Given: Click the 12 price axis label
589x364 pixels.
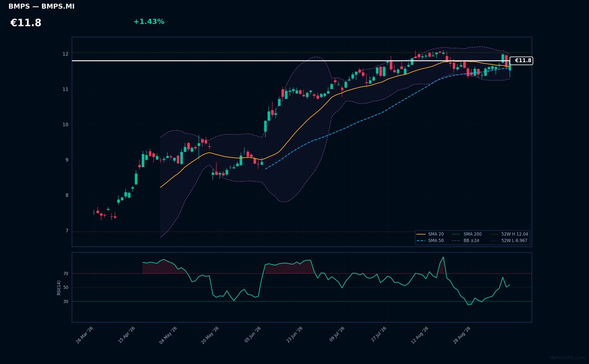Looking at the screenshot, I should [65, 54].
